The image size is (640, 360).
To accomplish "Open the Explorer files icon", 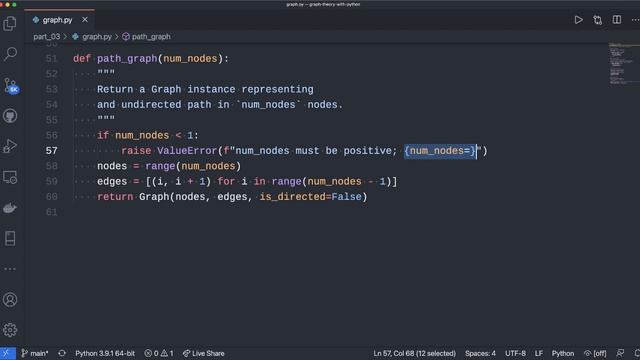I will (x=10, y=24).
